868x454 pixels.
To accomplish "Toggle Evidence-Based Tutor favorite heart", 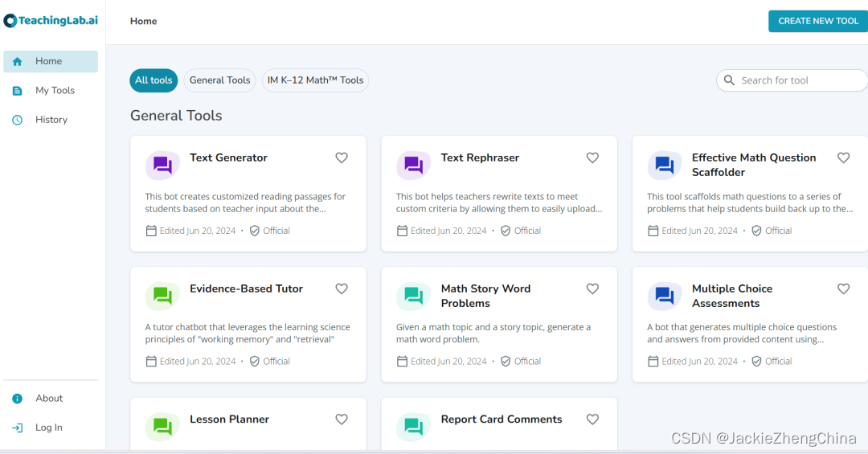I will pyautogui.click(x=342, y=288).
